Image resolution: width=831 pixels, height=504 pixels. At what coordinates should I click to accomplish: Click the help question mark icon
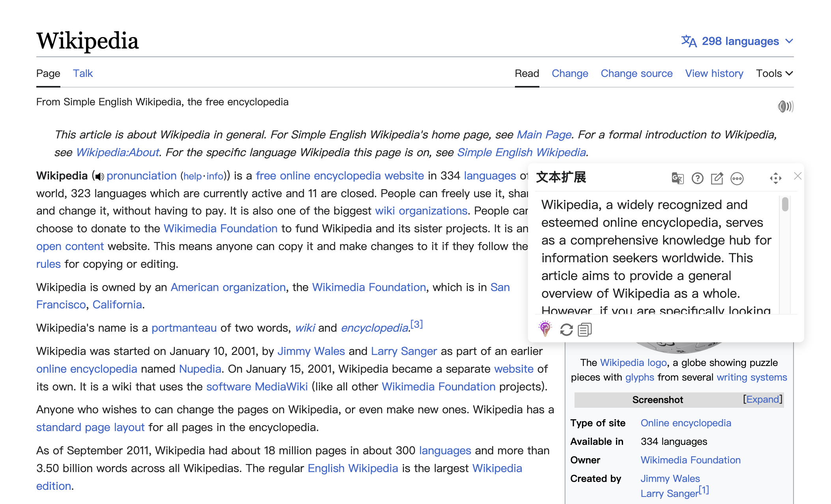click(x=697, y=178)
